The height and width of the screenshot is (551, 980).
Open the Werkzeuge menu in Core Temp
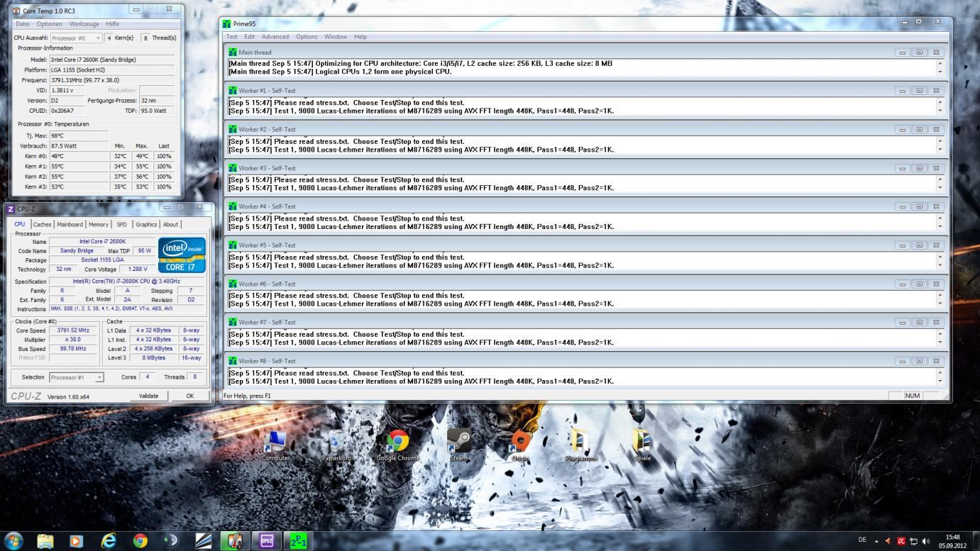(84, 24)
